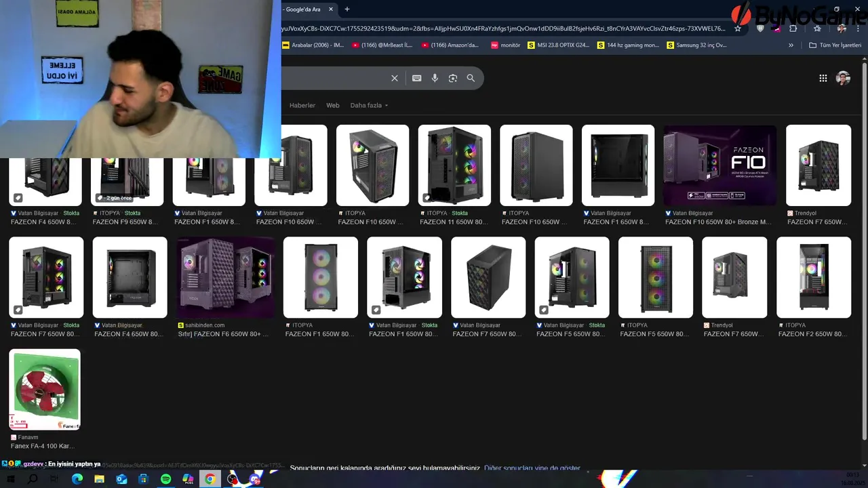Open the Amazon'da YouTube bookmark

click(450, 45)
